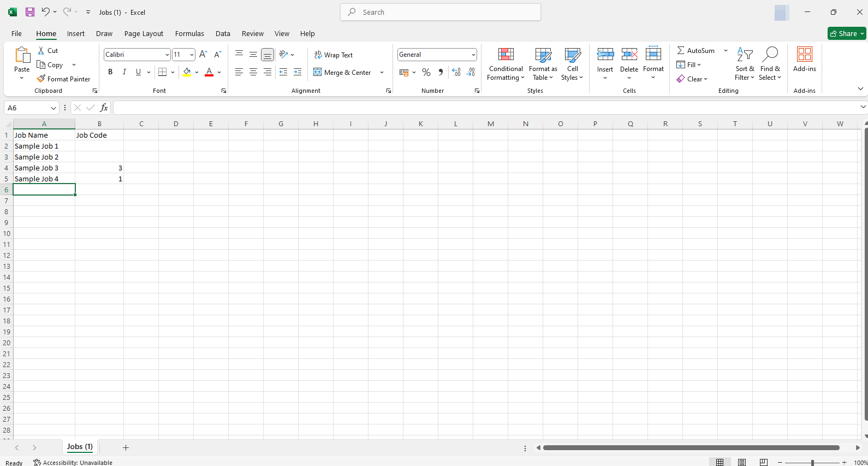Screen dimensions: 868x466
Task: Apply the yellow Fill Color swatch
Action: pyautogui.click(x=187, y=72)
